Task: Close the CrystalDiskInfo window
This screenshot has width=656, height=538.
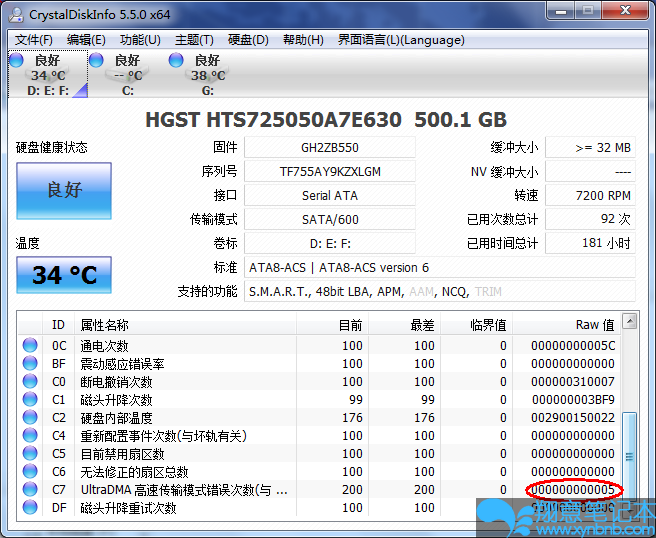Action: 625,10
